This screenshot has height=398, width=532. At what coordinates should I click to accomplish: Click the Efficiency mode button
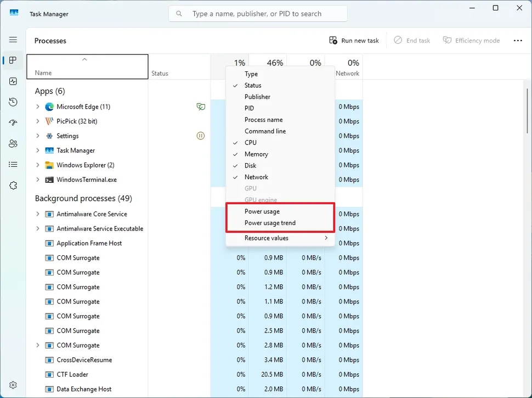pos(471,40)
